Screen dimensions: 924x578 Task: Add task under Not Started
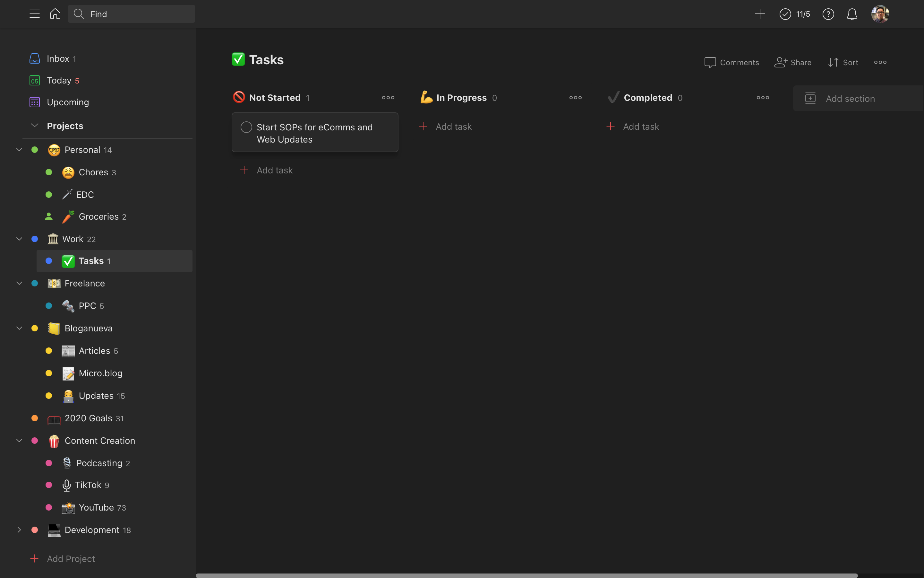click(266, 170)
